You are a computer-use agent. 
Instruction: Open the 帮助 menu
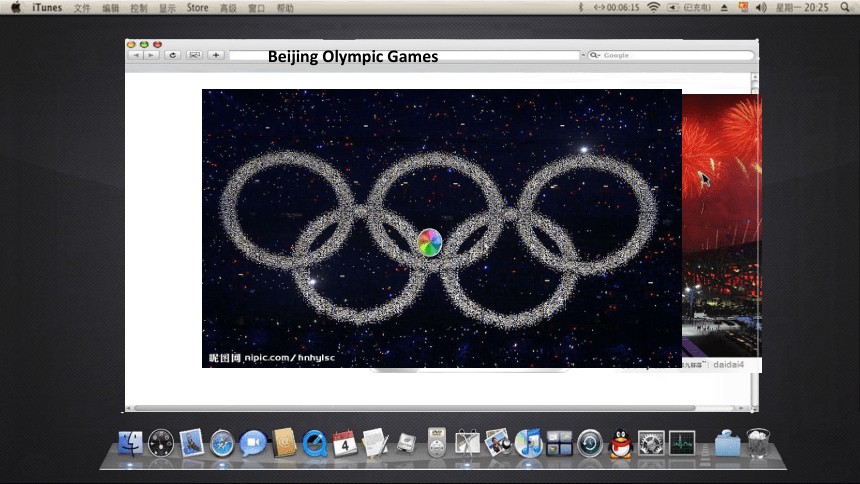tap(285, 8)
